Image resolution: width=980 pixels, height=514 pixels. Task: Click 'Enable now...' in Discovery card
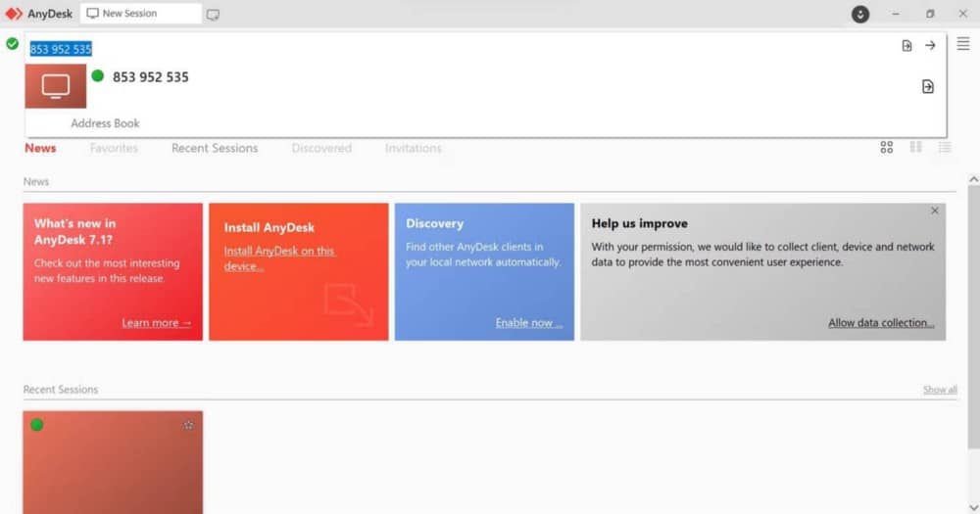pos(528,323)
